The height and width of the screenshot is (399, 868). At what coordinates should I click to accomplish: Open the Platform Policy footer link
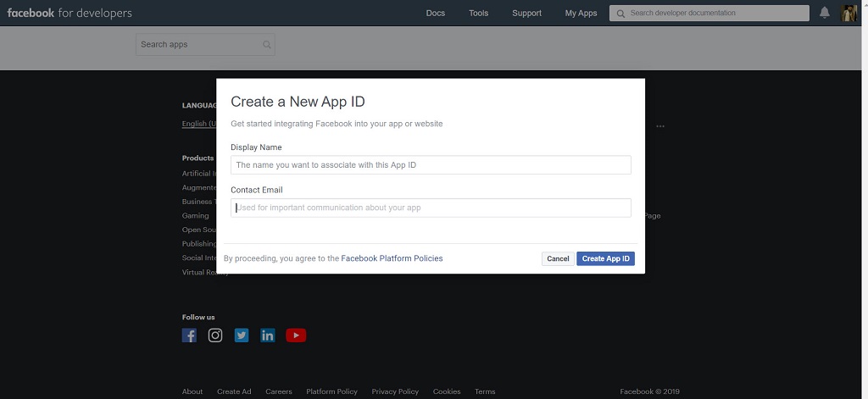coord(331,391)
